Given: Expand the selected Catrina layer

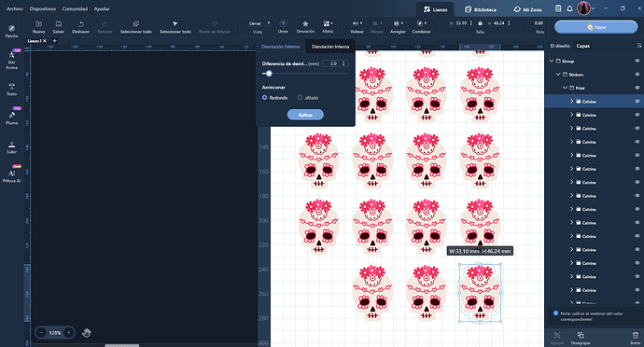Looking at the screenshot, I should [571, 102].
